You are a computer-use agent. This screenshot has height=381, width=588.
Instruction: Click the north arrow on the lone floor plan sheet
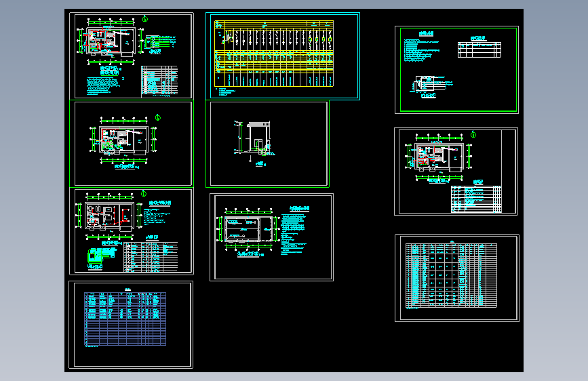[158, 117]
